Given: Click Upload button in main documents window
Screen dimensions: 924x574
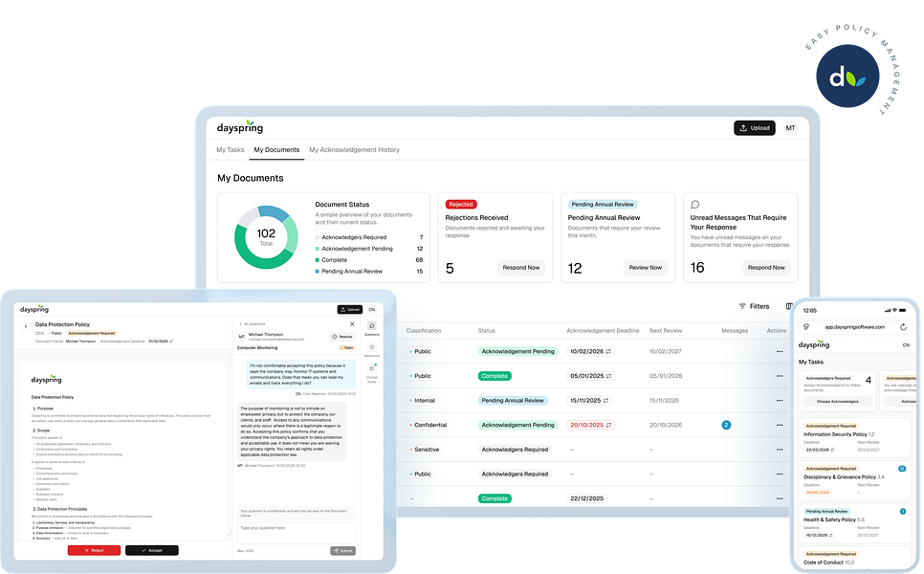Looking at the screenshot, I should pos(755,128).
